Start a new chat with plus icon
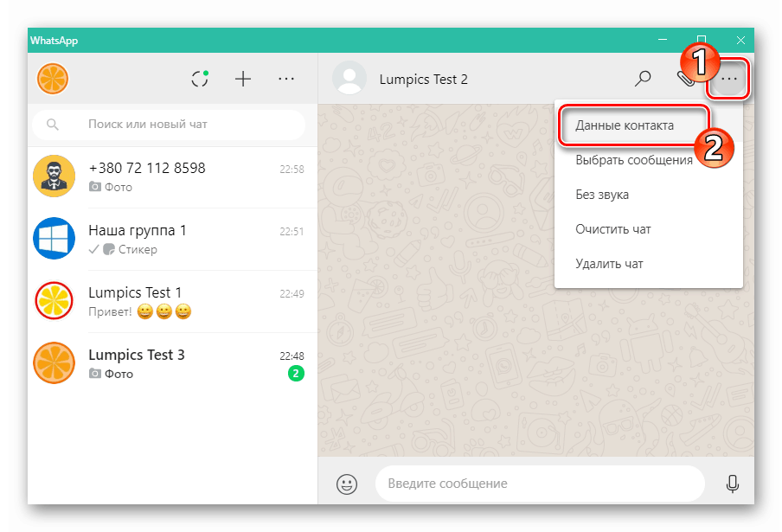 point(243,79)
